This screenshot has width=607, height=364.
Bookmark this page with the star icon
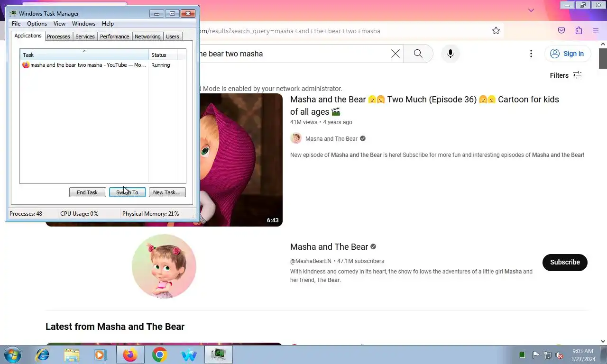pos(496,31)
